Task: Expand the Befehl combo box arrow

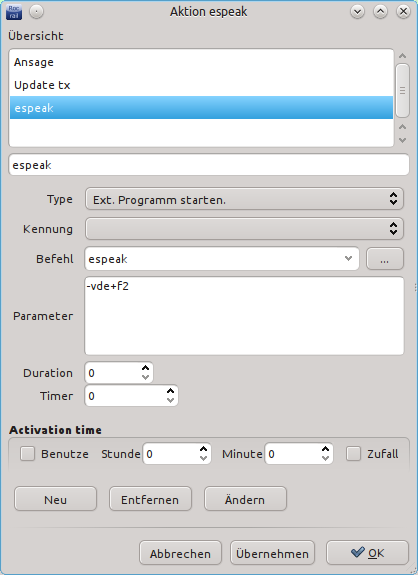Action: (x=348, y=259)
